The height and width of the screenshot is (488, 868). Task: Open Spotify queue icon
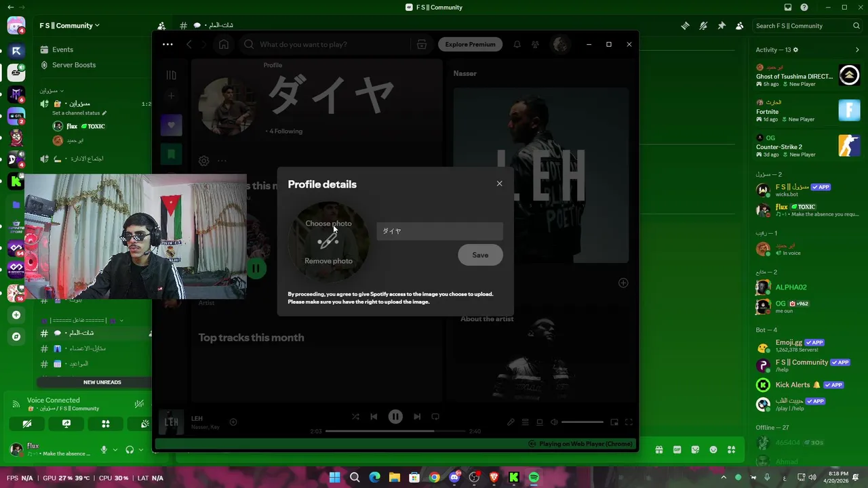pos(525,422)
